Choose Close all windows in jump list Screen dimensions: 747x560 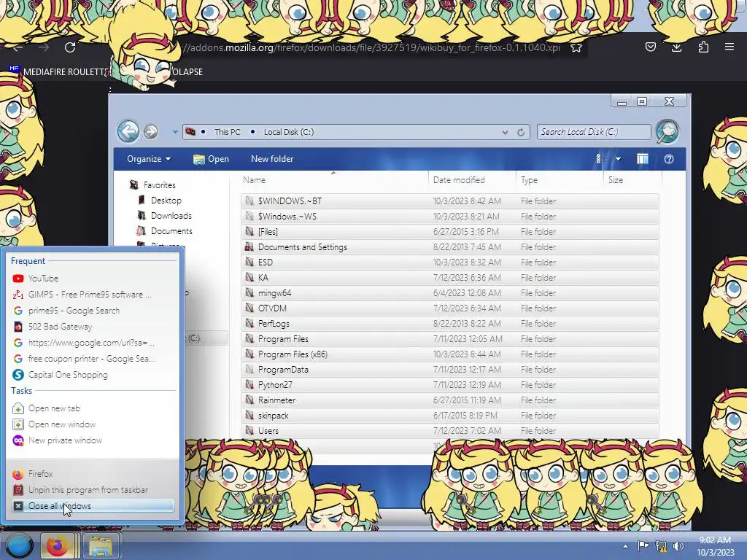tap(93, 506)
